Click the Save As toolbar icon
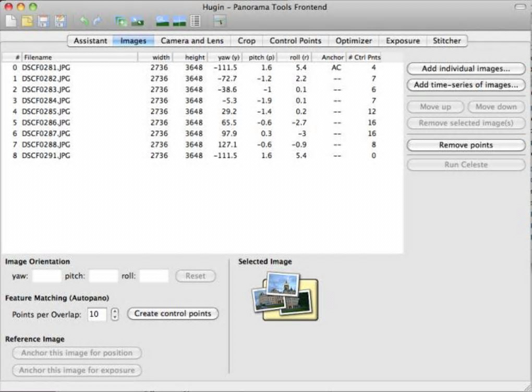This screenshot has height=392, width=532. click(x=61, y=21)
